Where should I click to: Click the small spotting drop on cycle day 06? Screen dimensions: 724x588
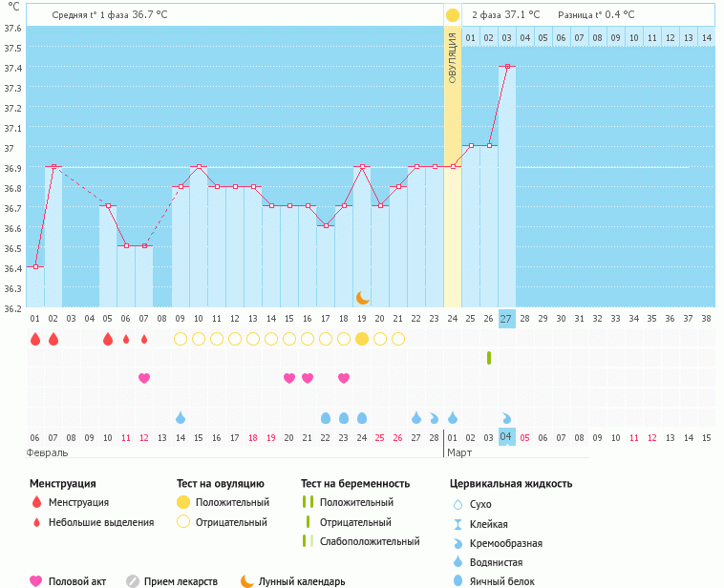coord(126,339)
